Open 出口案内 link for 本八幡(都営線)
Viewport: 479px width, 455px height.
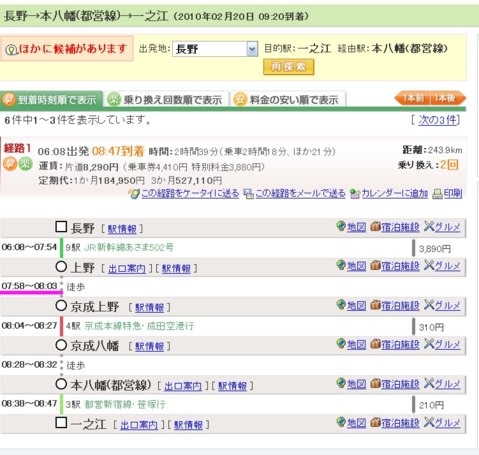[x=183, y=386]
